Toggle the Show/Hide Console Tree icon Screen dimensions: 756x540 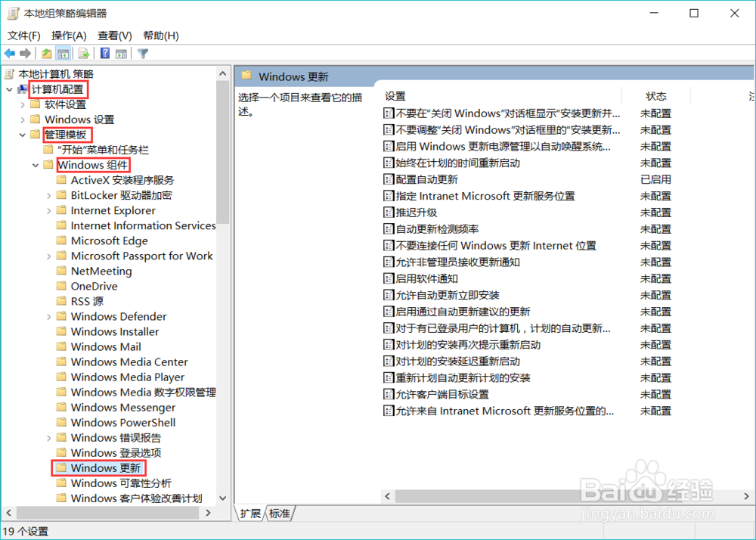pyautogui.click(x=63, y=53)
